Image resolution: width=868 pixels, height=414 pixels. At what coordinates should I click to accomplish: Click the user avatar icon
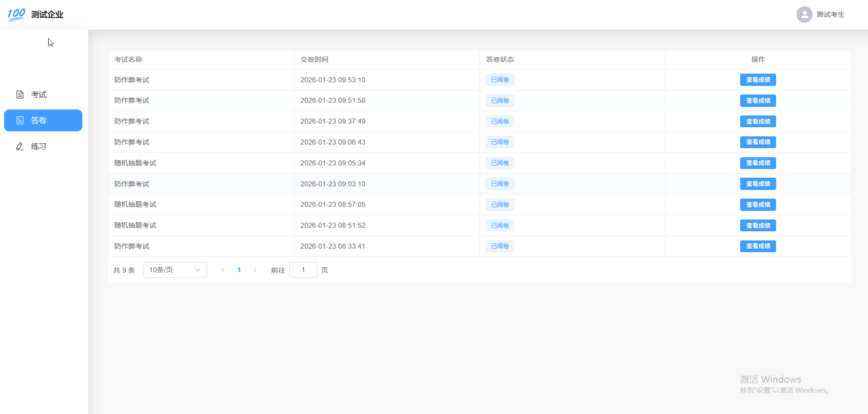(x=804, y=15)
